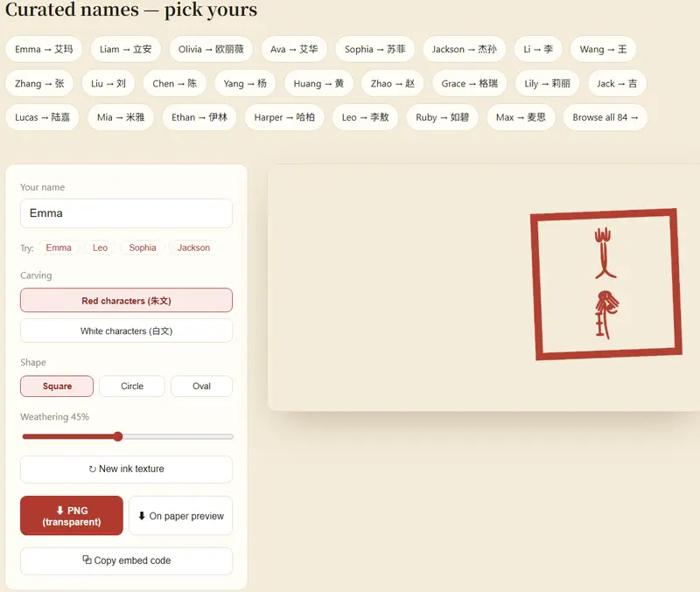Pick the curated name Liam → 立安

(125, 49)
